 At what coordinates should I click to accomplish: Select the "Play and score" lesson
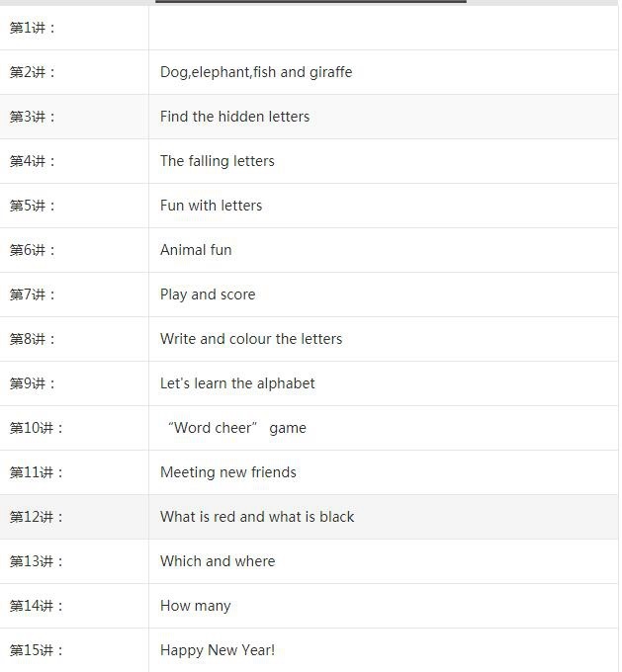coord(208,294)
